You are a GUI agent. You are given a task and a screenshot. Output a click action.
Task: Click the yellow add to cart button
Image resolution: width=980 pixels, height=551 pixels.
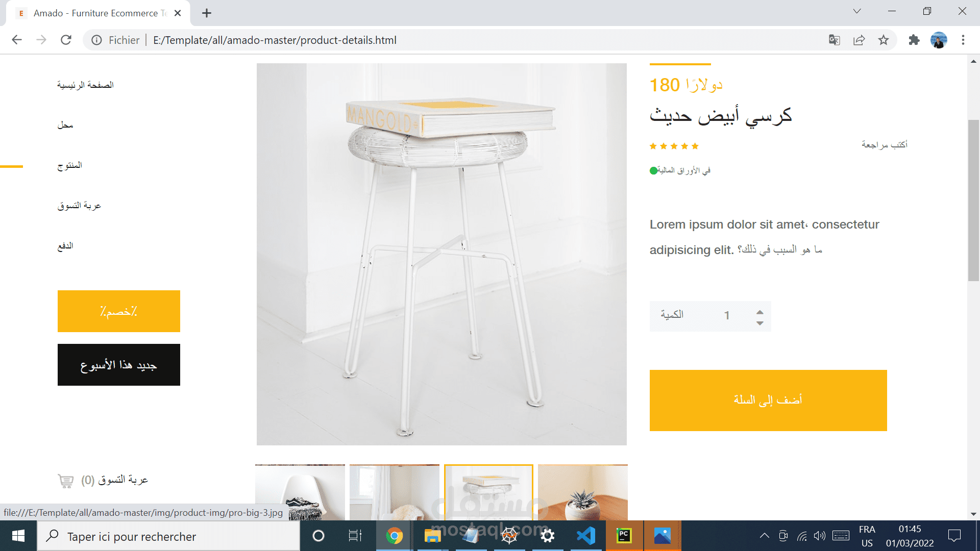click(768, 400)
